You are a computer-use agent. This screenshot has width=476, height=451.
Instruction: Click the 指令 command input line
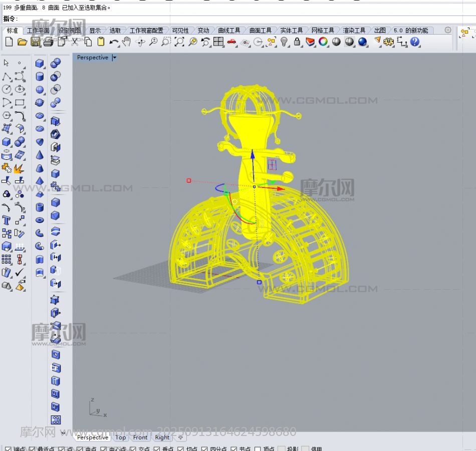(237, 19)
